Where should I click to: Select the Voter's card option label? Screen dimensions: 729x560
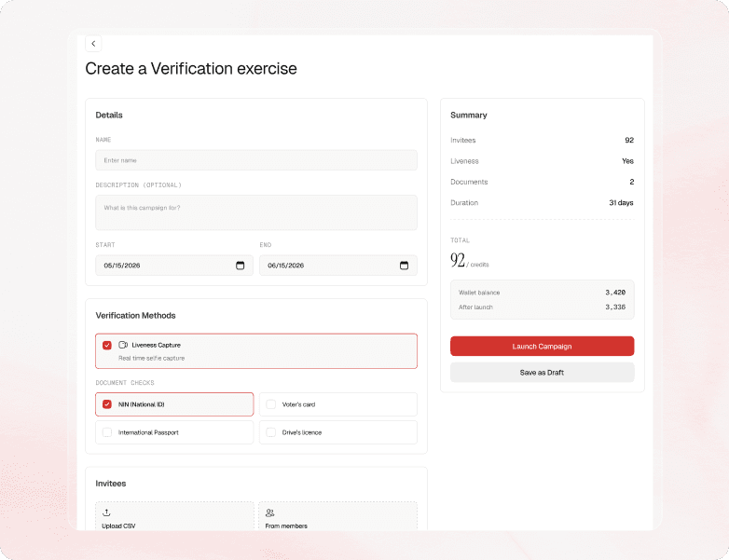pyautogui.click(x=298, y=404)
